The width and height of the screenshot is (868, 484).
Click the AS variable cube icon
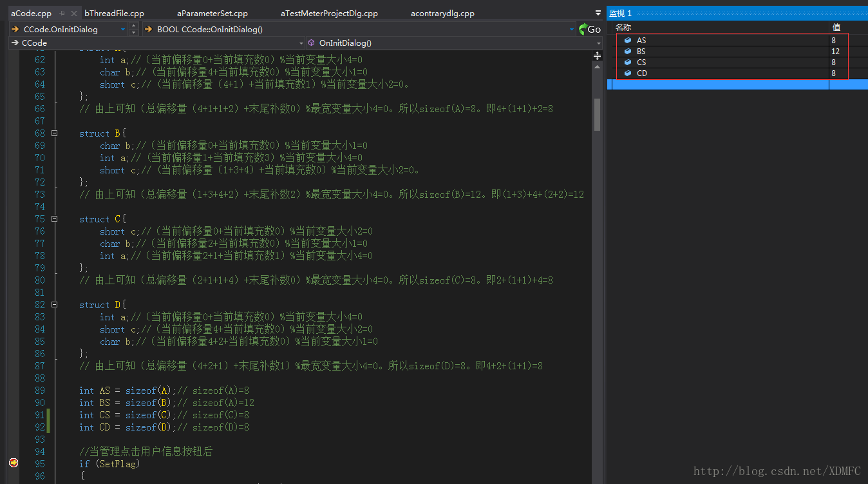point(628,41)
